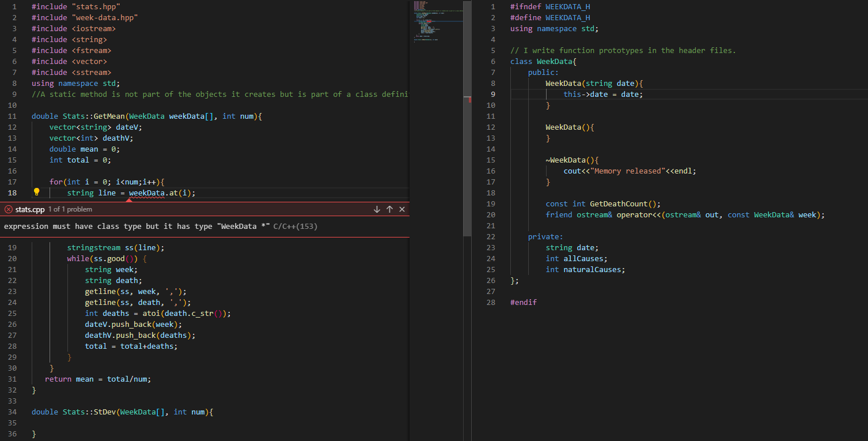Click the #include <fstream> line
868x441 pixels.
point(71,51)
